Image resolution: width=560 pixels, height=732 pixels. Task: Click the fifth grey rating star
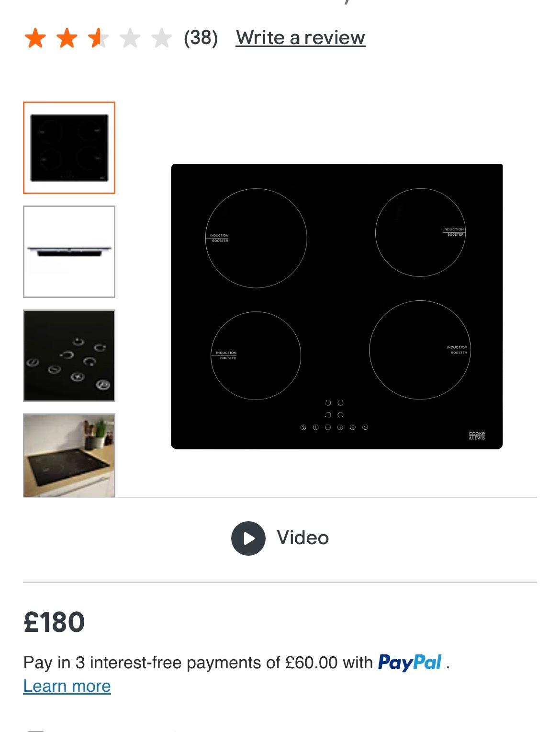[161, 38]
